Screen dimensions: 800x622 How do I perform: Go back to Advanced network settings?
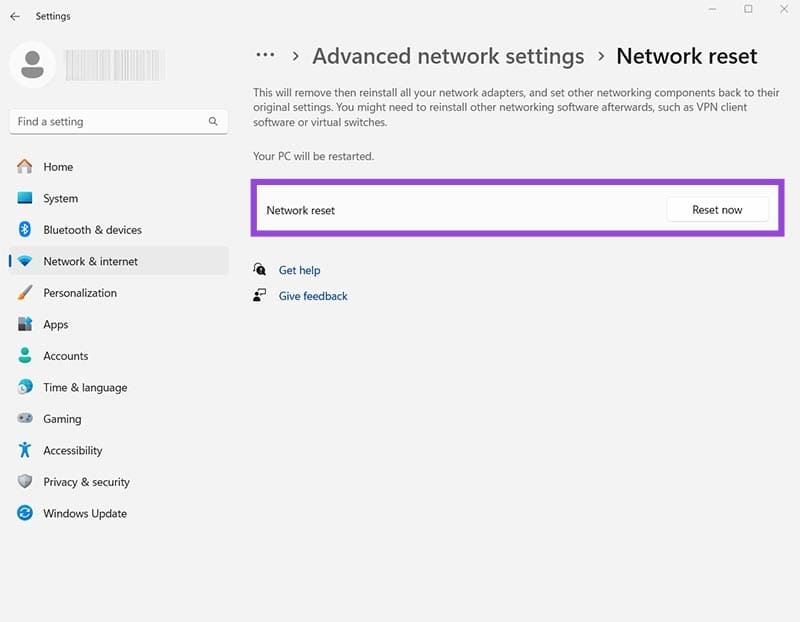click(x=448, y=56)
